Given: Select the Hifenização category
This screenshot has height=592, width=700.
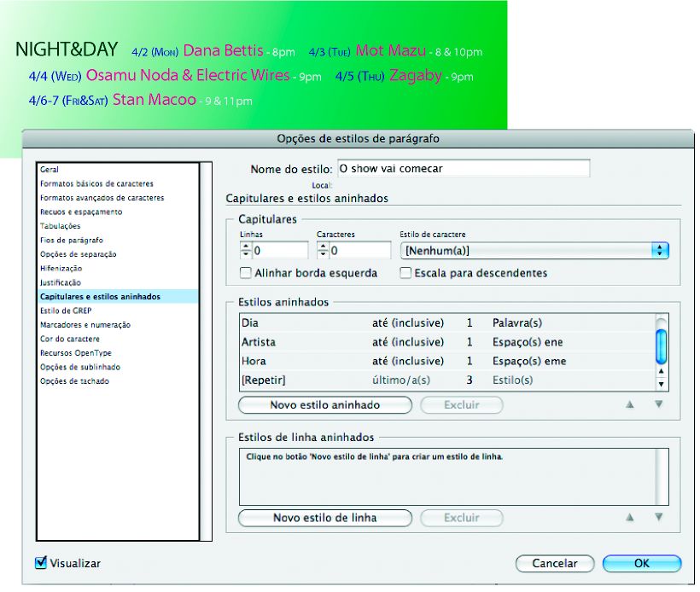Looking at the screenshot, I should click(61, 268).
